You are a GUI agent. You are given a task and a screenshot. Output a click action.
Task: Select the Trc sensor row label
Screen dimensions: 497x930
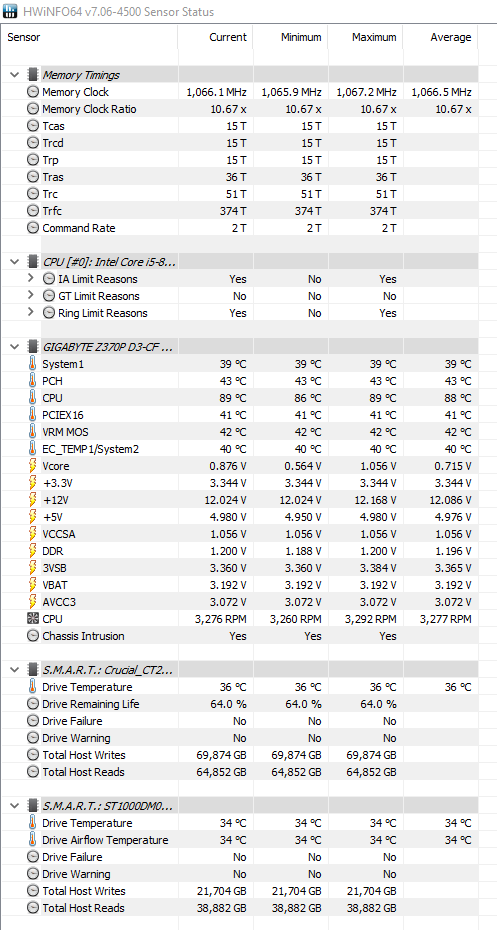(x=50, y=194)
